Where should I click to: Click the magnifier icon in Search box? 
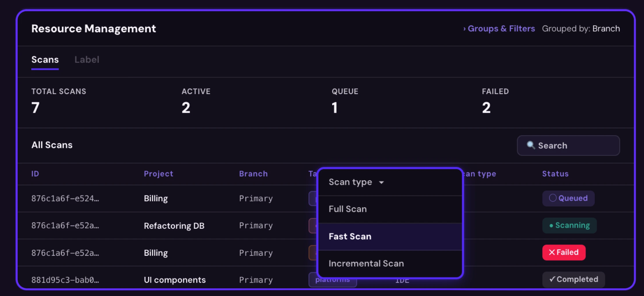pyautogui.click(x=531, y=145)
